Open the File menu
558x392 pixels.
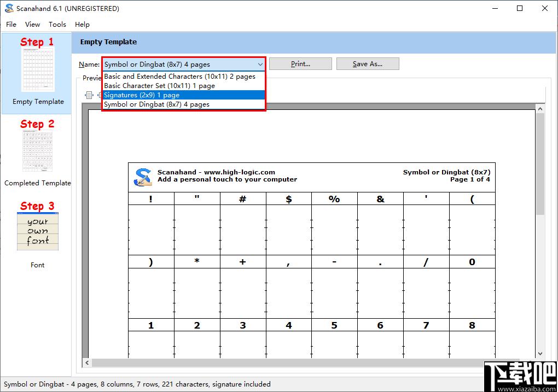tap(11, 24)
